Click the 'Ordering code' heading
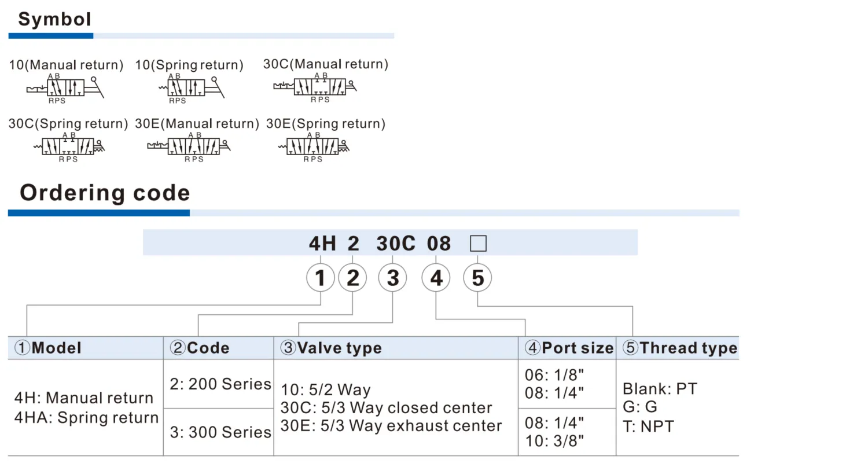 click(105, 193)
